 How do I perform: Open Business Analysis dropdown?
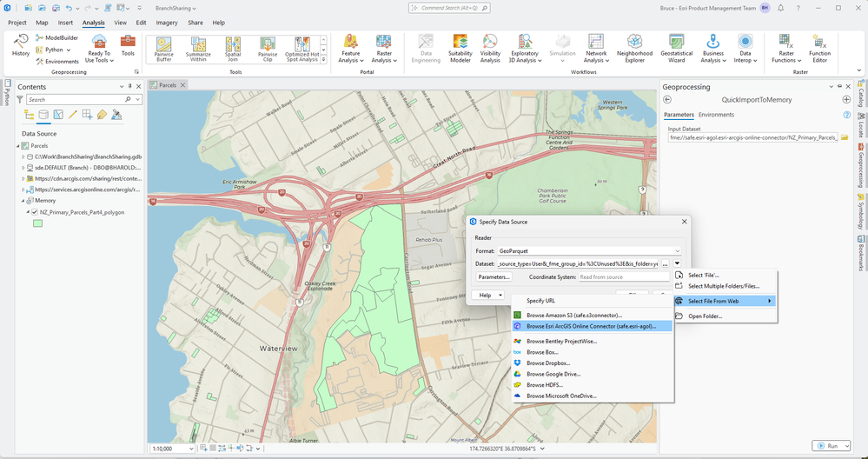[x=713, y=49]
